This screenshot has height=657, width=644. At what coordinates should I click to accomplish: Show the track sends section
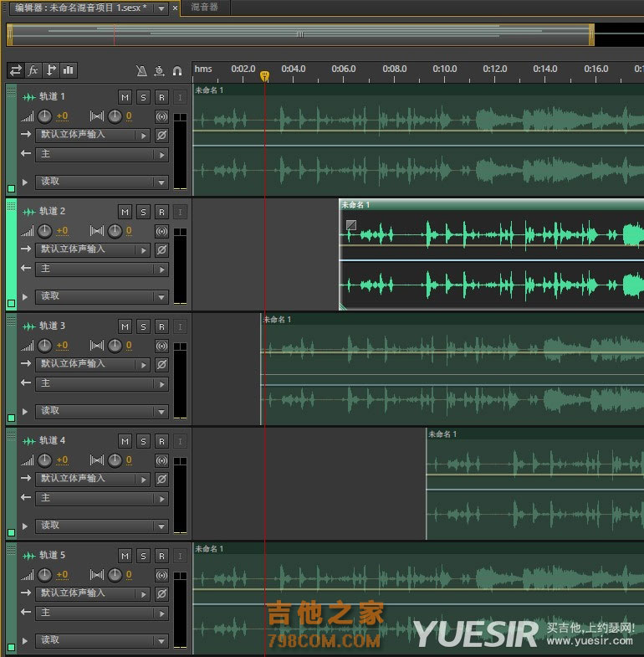point(51,70)
